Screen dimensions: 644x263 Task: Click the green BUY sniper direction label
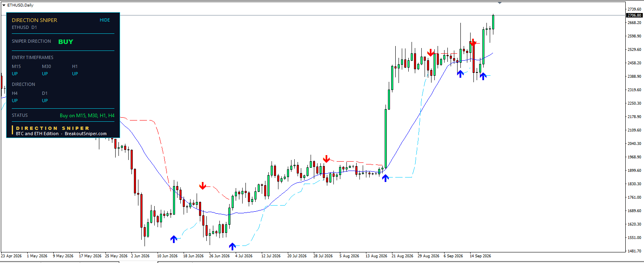coord(66,42)
